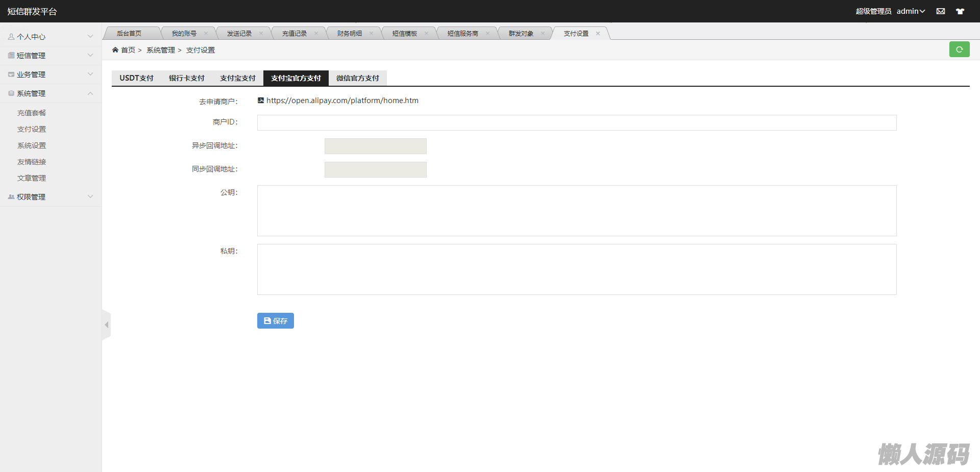Select the USDT支付 payment tab

(x=137, y=78)
